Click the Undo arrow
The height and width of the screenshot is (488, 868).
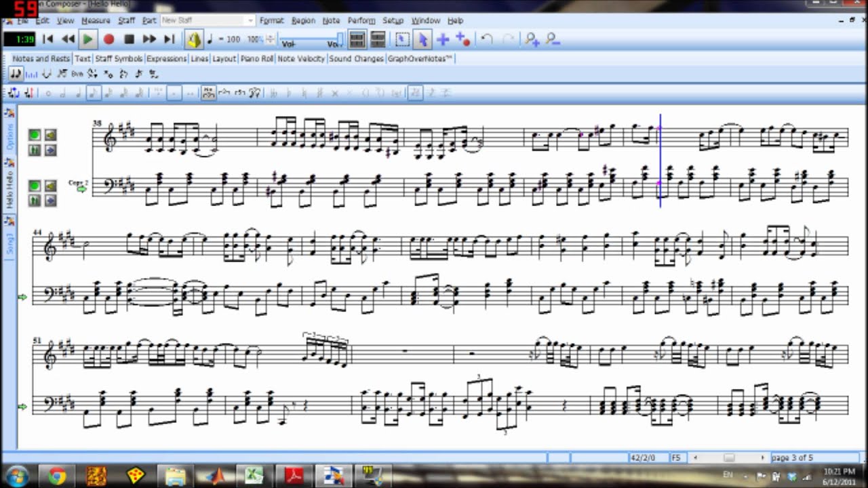click(x=486, y=39)
